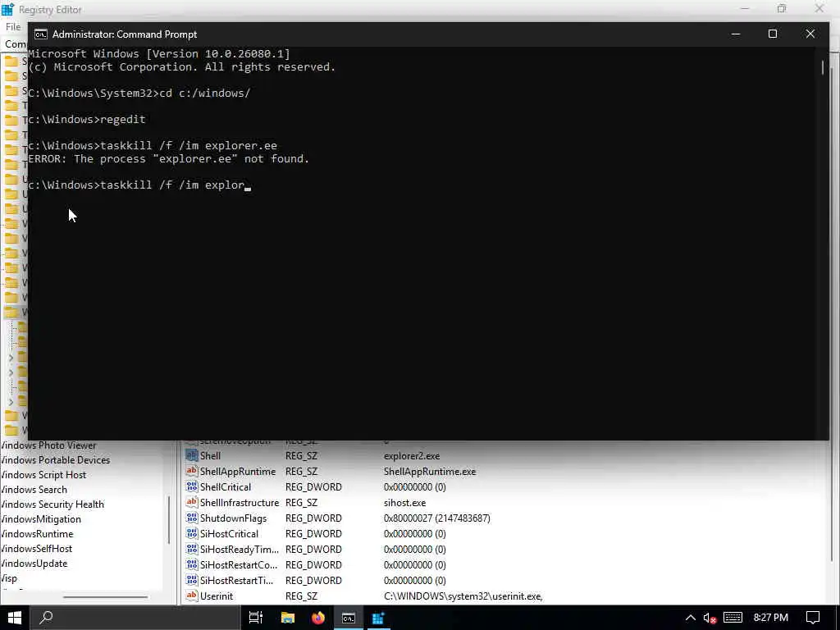Select SiHostCritical DWORD icon

192,533
